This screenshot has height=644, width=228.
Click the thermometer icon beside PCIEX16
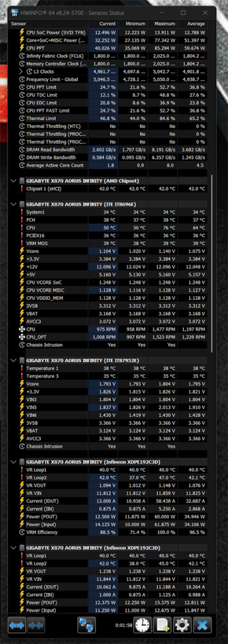[22, 235]
